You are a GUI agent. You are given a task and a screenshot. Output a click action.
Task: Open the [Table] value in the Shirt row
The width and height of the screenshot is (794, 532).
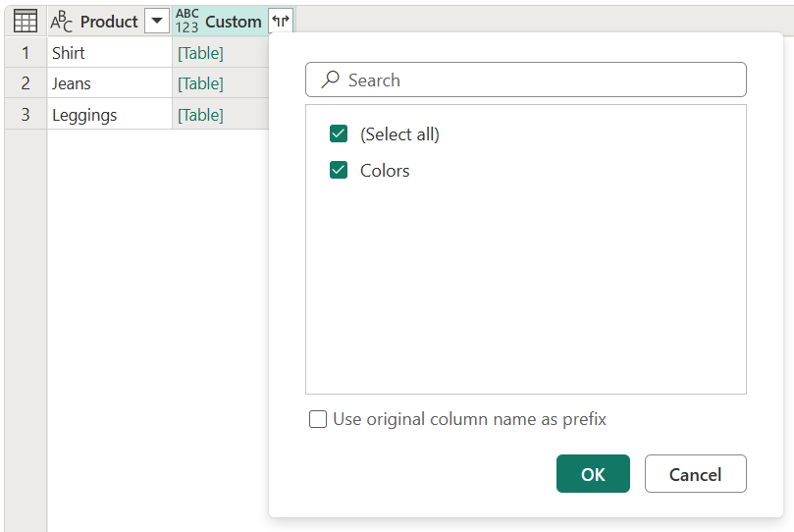coord(200,53)
